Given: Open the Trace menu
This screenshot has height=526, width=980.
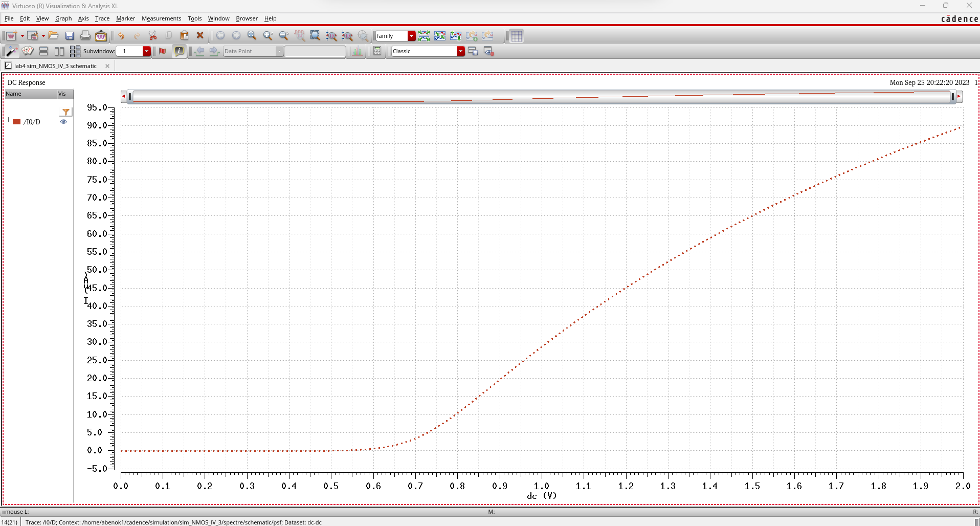Looking at the screenshot, I should pyautogui.click(x=102, y=18).
